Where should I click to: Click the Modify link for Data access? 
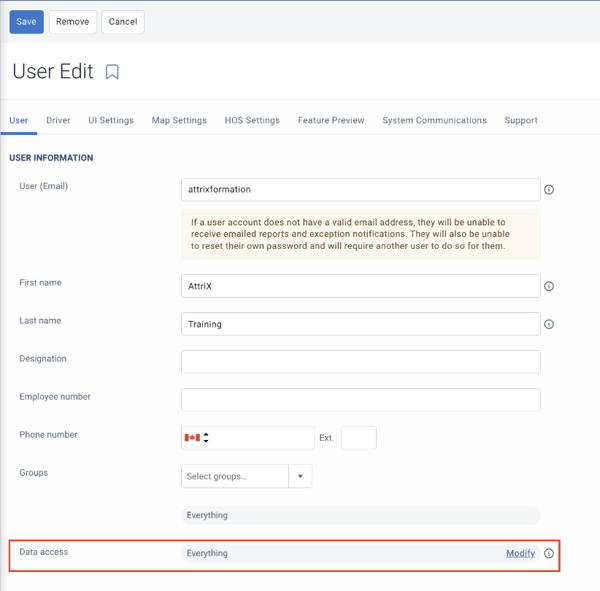pos(520,553)
